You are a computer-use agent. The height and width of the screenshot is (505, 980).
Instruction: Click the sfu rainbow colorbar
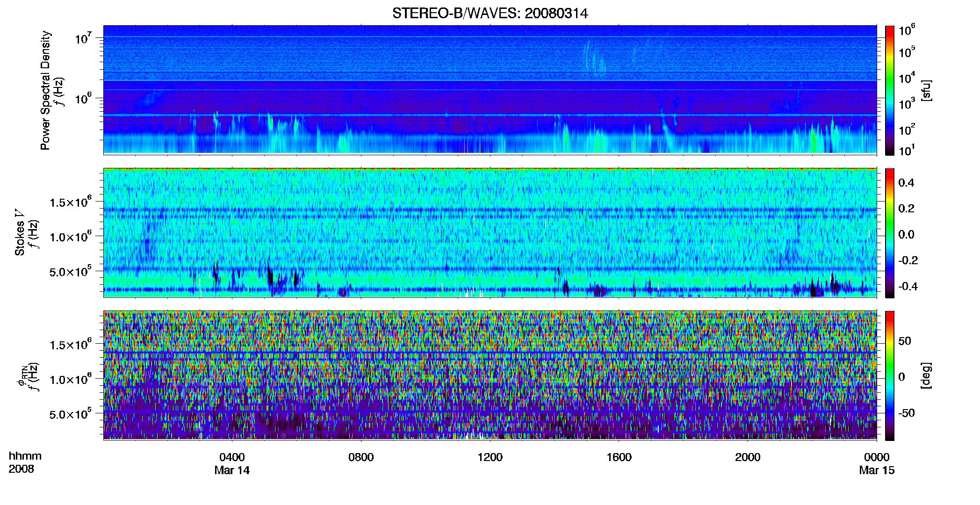[x=890, y=90]
